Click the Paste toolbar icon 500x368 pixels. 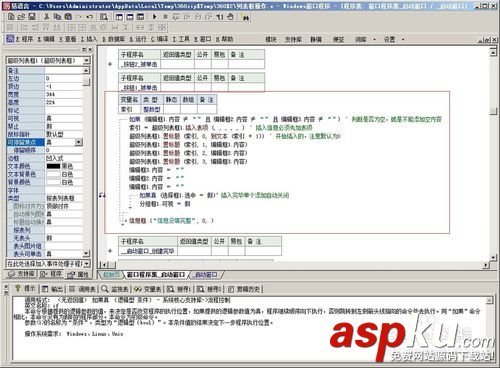[x=68, y=16]
